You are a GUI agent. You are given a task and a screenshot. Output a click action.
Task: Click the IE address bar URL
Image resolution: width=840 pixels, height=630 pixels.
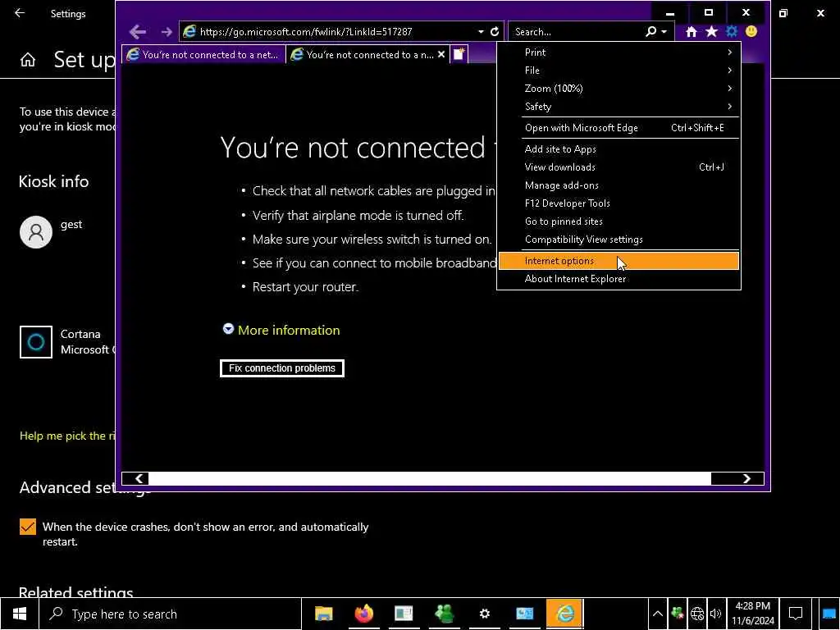click(306, 32)
